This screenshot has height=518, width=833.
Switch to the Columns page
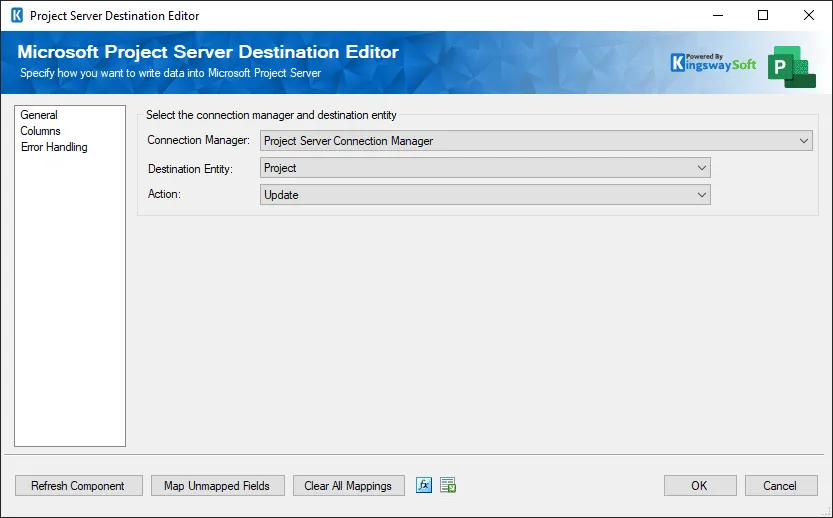click(41, 131)
